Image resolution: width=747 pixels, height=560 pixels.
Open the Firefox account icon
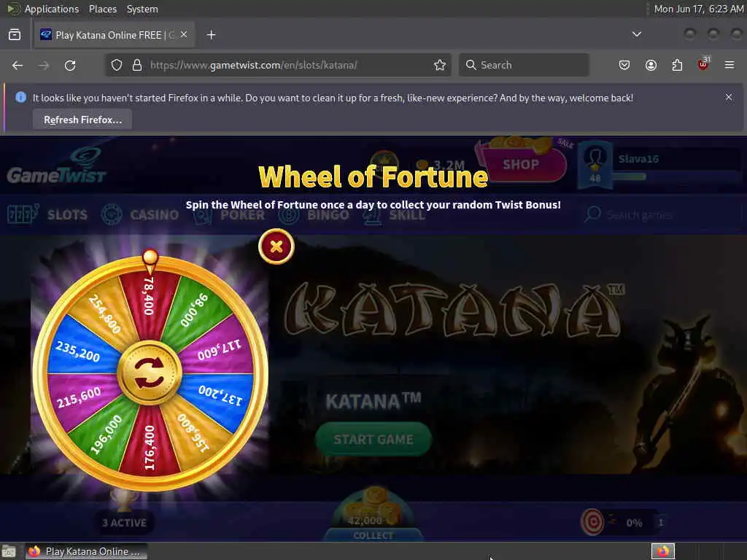pos(651,65)
